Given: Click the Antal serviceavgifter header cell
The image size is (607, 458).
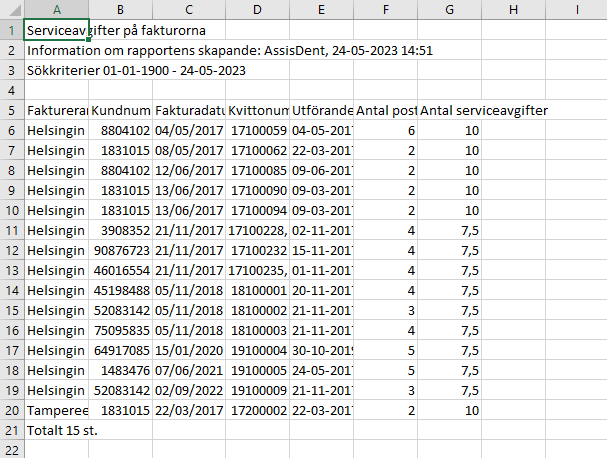Looking at the screenshot, I should [x=449, y=111].
